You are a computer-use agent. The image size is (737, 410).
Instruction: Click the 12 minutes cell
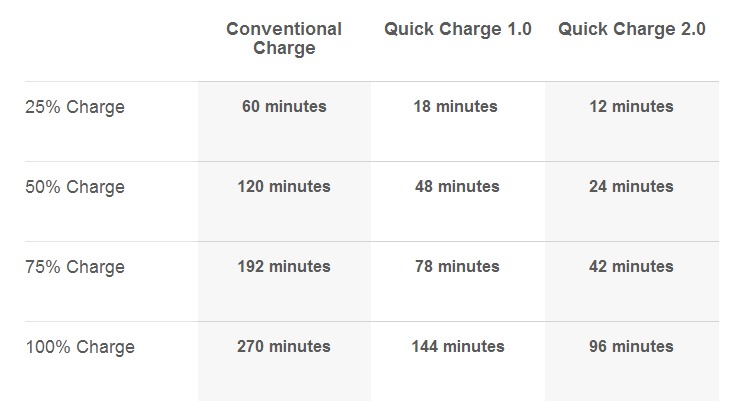pos(631,106)
